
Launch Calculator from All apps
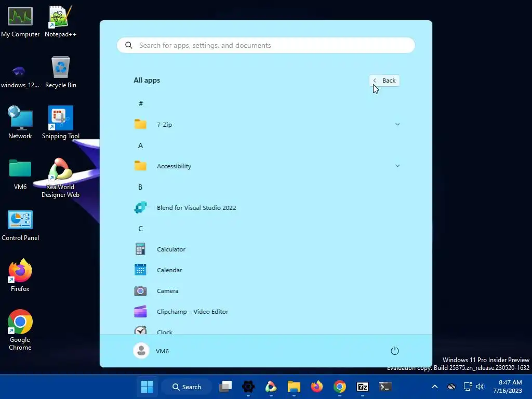267,249
